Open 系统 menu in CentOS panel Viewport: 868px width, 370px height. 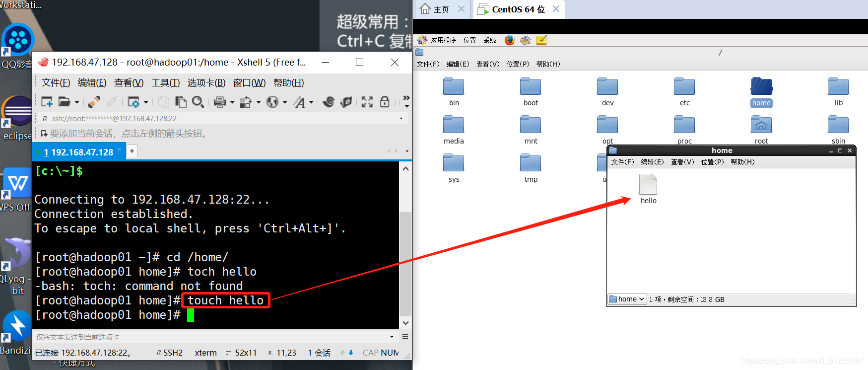point(489,40)
